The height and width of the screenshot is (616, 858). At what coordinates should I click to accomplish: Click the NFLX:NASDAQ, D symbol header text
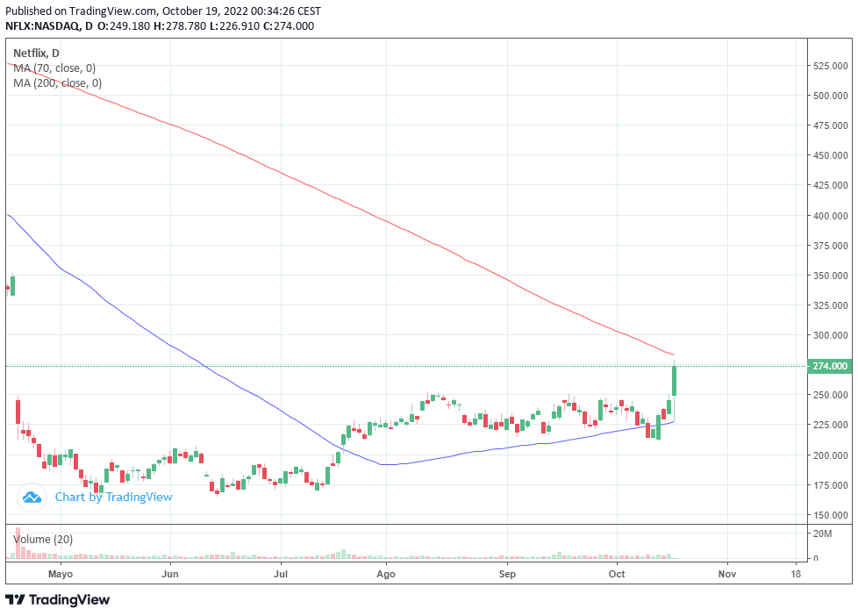point(49,25)
